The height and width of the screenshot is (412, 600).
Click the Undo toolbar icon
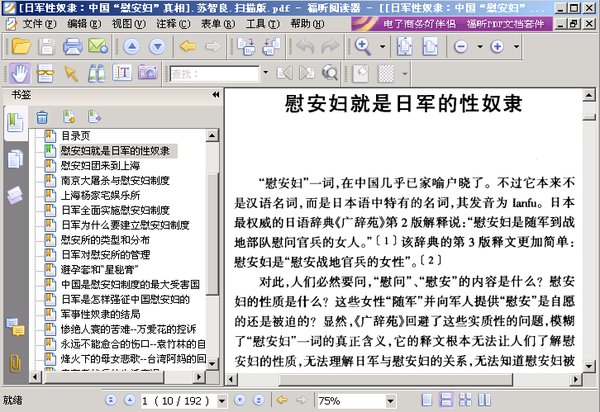[x=305, y=46]
